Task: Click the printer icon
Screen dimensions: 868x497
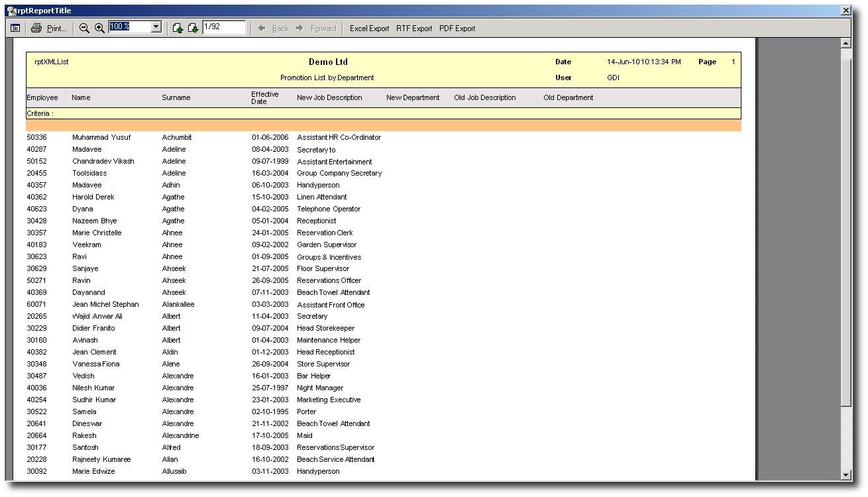Action: coord(36,28)
